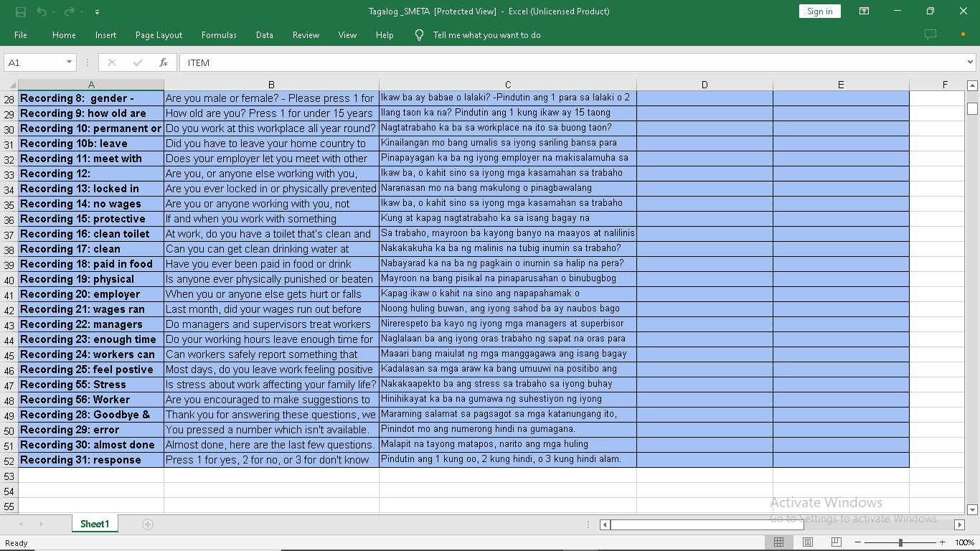Screen dimensions: 980x551
Task: Click the 100% zoom level text
Action: (965, 543)
